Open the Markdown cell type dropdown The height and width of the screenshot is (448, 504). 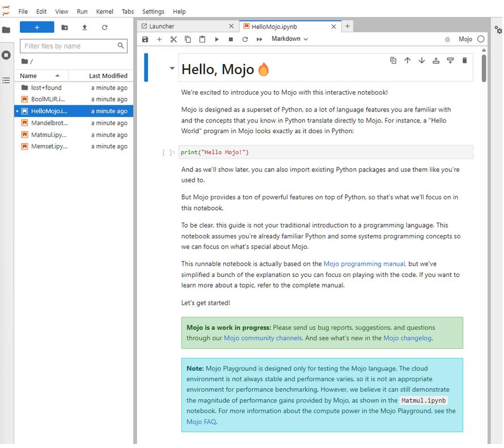click(289, 39)
